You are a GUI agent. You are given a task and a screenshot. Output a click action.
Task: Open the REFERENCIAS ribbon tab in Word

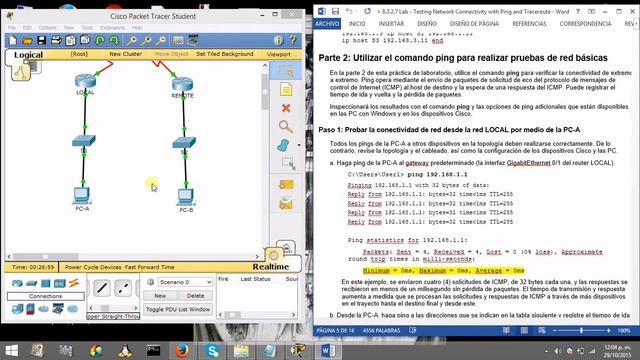coord(529,24)
